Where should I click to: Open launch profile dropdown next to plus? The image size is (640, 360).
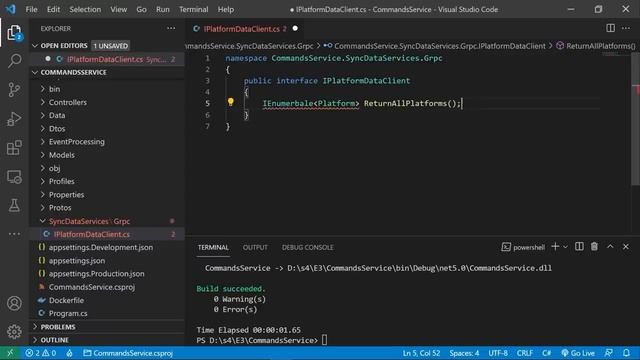coord(565,247)
